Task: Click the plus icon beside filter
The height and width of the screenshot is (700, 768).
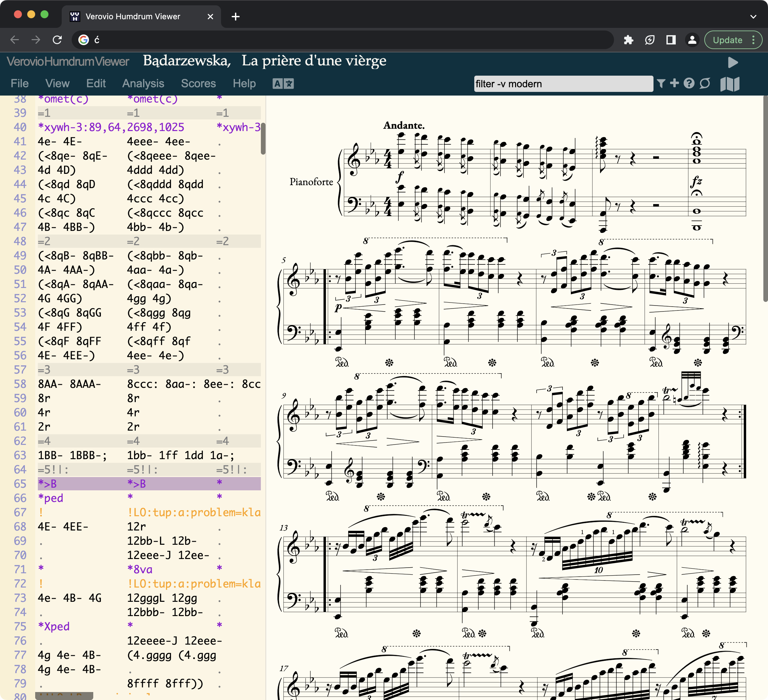Action: (x=674, y=83)
